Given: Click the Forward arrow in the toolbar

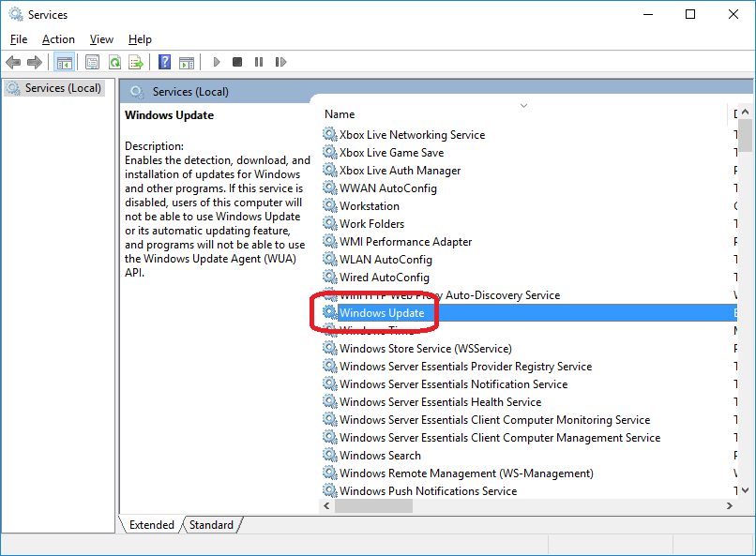Looking at the screenshot, I should pyautogui.click(x=35, y=62).
